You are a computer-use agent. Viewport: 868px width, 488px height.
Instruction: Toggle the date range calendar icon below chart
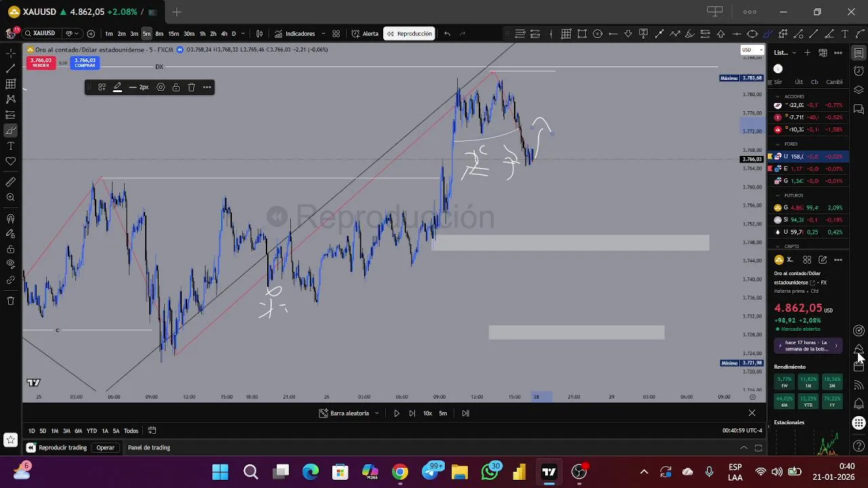tap(152, 430)
